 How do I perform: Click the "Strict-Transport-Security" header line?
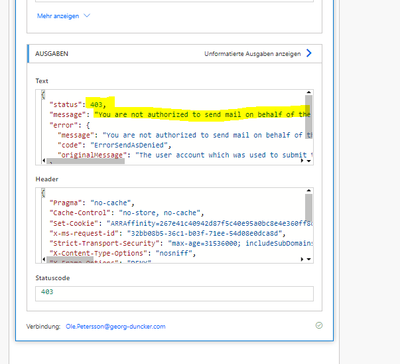pyautogui.click(x=181, y=243)
